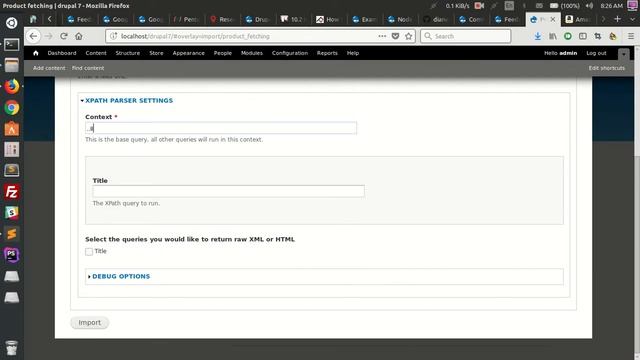This screenshot has width=640, height=360.
Task: Click the Log out link
Action: (596, 53)
